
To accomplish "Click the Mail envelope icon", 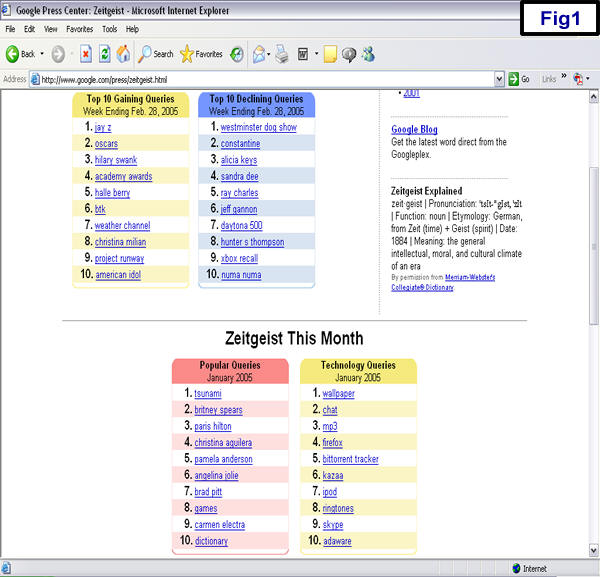I will pos(259,54).
